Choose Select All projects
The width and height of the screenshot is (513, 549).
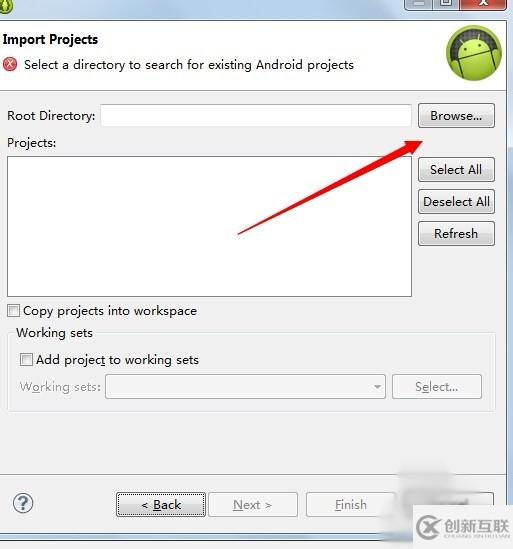tap(456, 169)
